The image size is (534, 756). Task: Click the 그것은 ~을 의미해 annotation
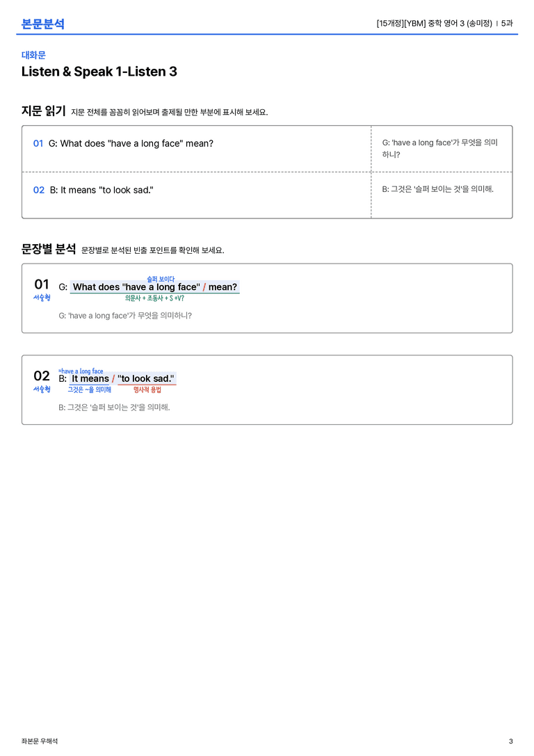point(89,389)
